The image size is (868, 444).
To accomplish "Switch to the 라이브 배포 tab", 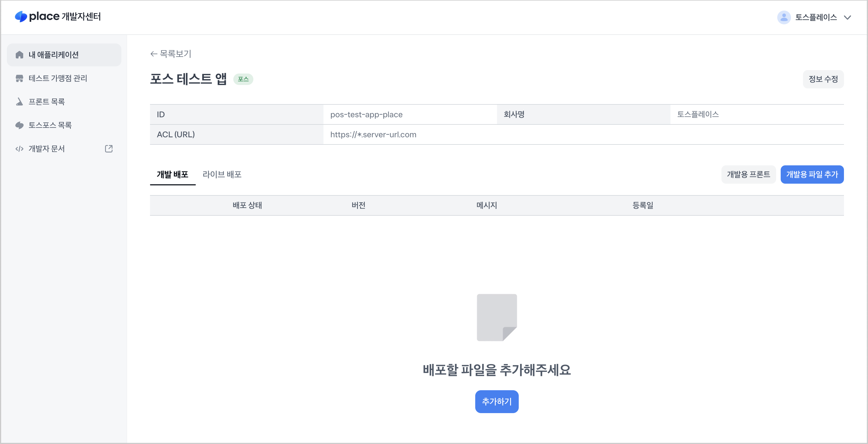I will (x=222, y=175).
